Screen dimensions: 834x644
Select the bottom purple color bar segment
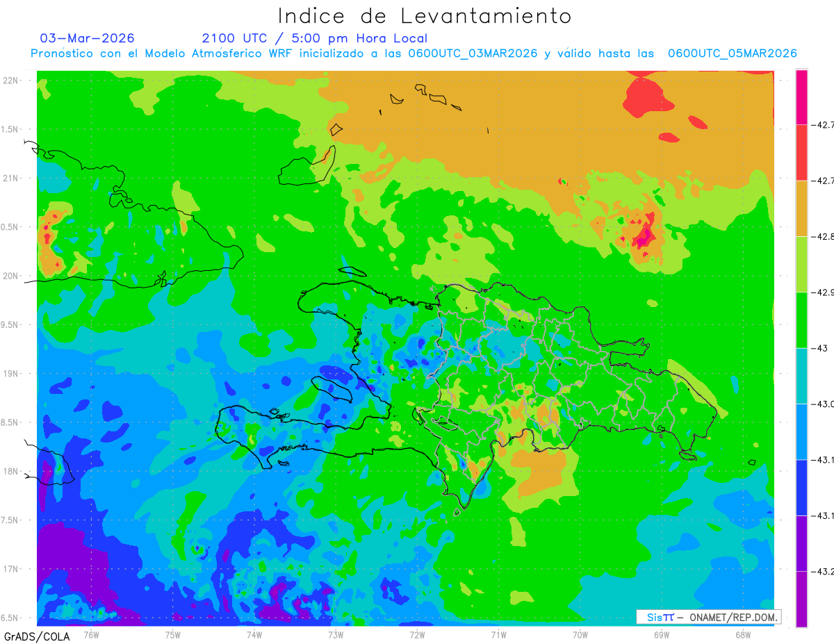[802, 599]
